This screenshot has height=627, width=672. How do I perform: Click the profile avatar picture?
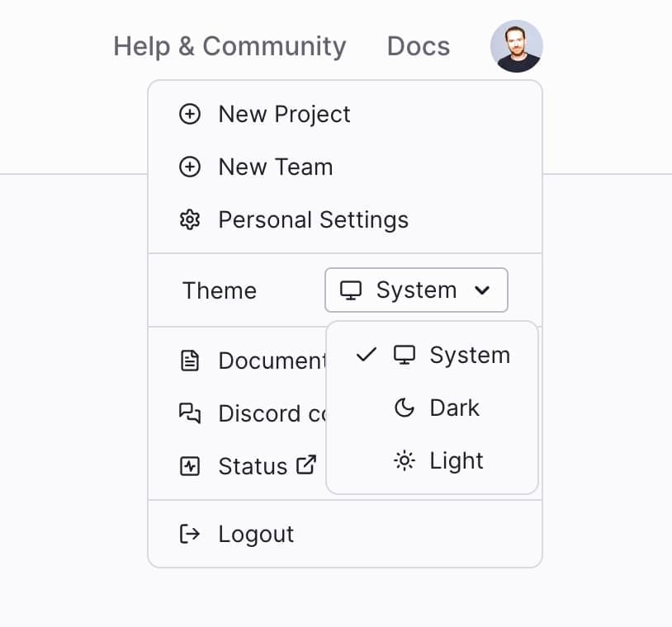[x=517, y=46]
